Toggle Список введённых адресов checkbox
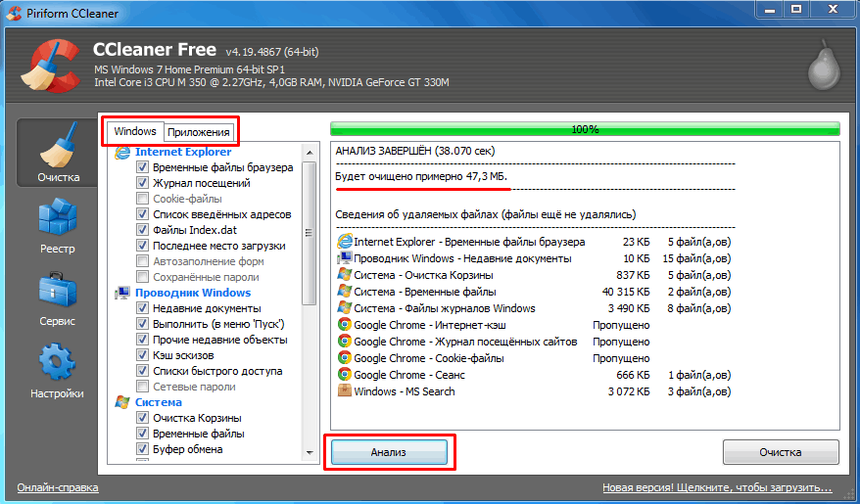 click(x=143, y=214)
